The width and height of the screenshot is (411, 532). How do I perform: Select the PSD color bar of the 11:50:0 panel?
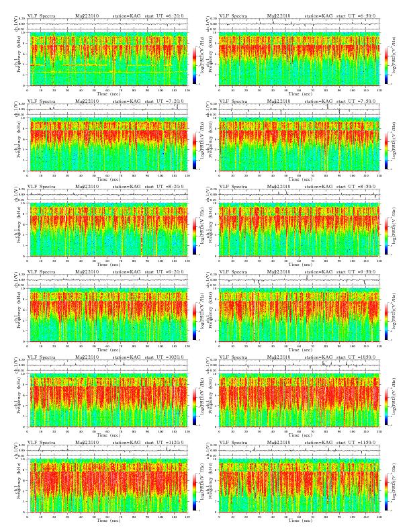[x=386, y=492]
